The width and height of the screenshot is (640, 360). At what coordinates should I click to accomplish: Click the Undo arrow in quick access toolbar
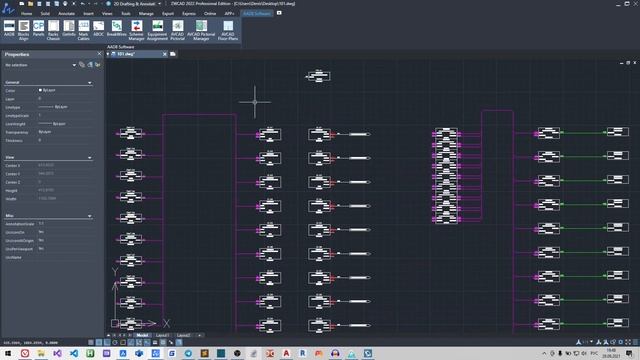(x=82, y=4)
